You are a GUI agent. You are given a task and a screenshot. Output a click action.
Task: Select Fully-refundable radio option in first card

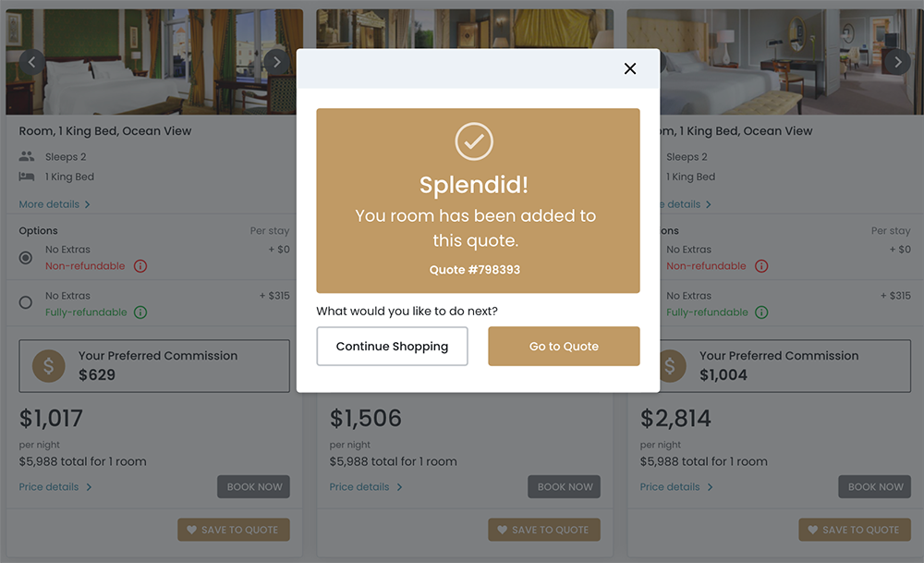26,302
